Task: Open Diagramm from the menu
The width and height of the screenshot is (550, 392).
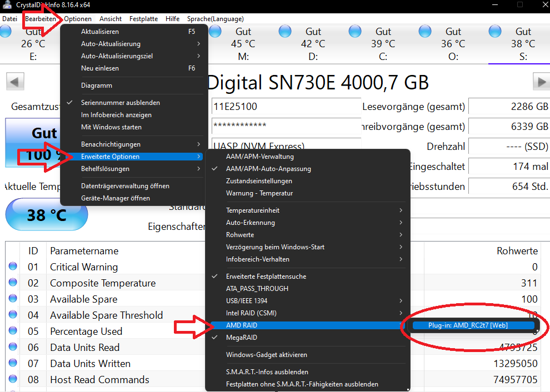Action: click(134, 86)
